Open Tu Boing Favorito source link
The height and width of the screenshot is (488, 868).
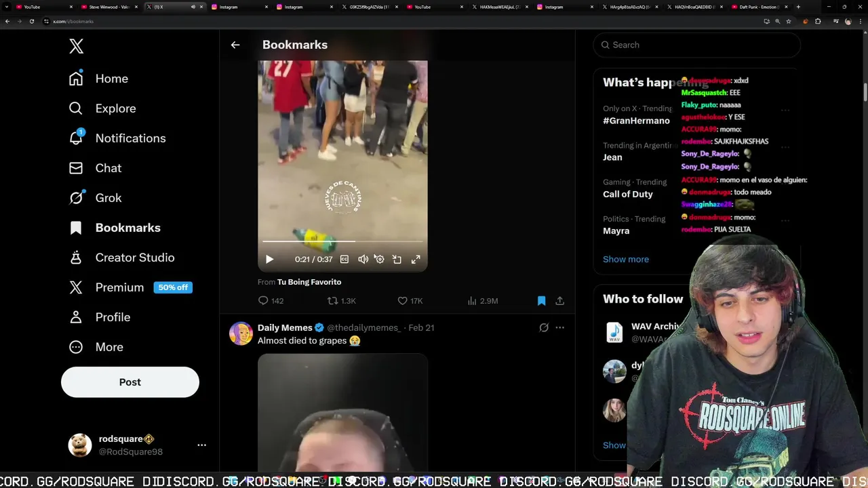coord(309,282)
